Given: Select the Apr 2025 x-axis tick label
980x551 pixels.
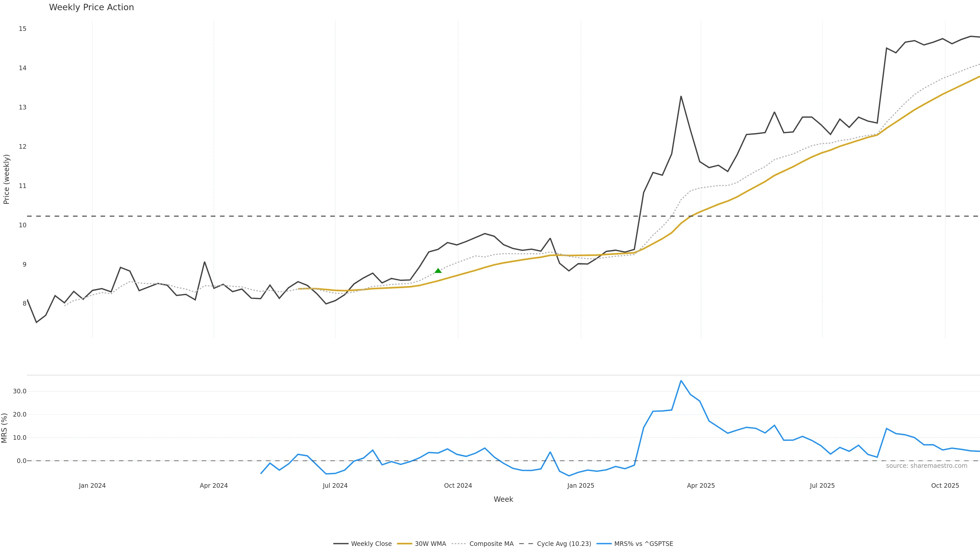Looking at the screenshot, I should (x=701, y=486).
